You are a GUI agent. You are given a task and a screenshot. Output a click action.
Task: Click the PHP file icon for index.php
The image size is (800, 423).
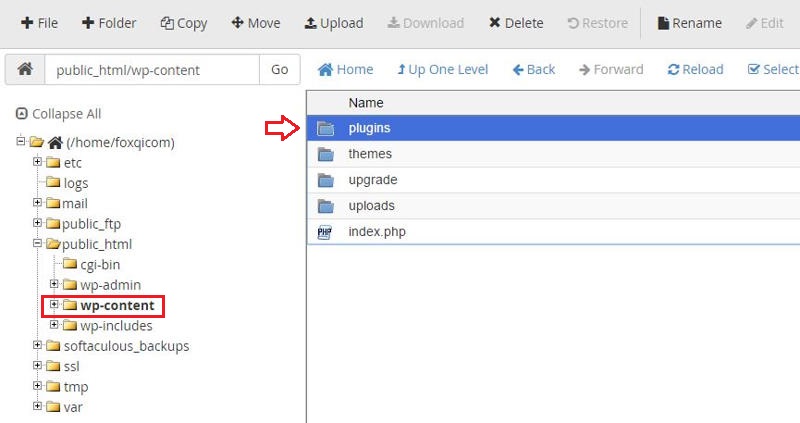coord(324,233)
